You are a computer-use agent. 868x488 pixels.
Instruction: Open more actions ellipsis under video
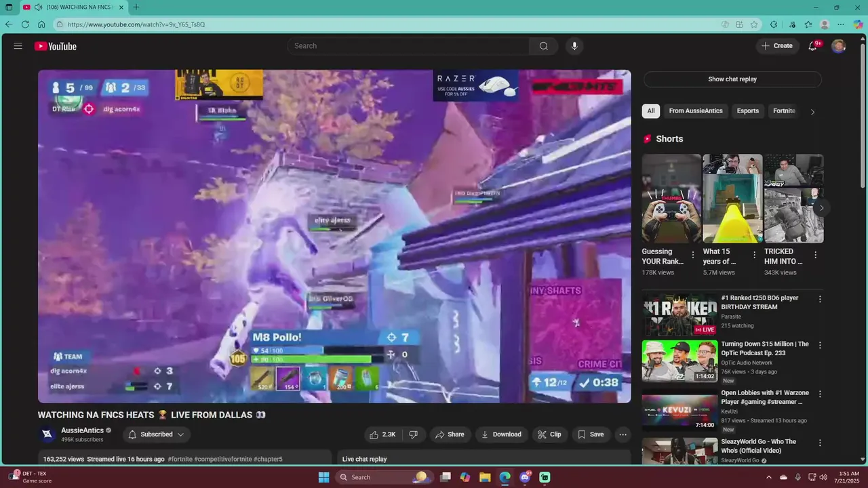pyautogui.click(x=623, y=434)
